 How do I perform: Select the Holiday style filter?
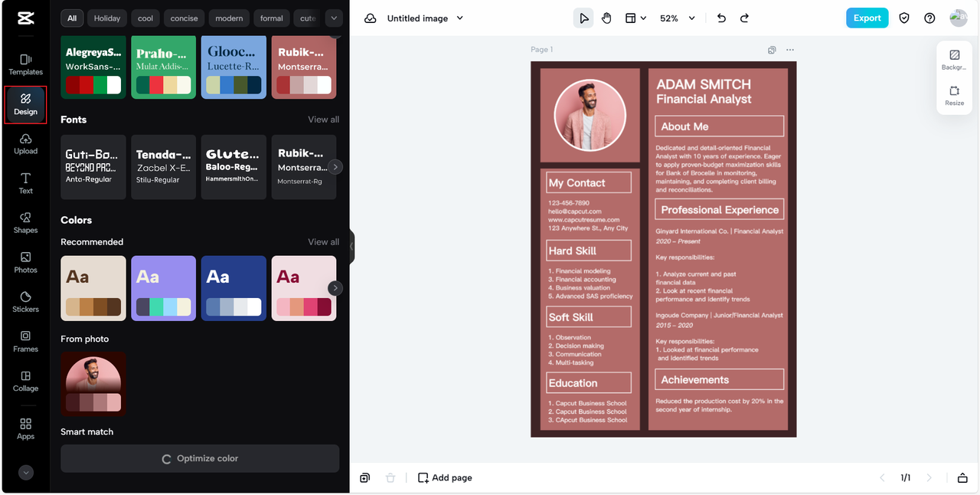click(107, 18)
